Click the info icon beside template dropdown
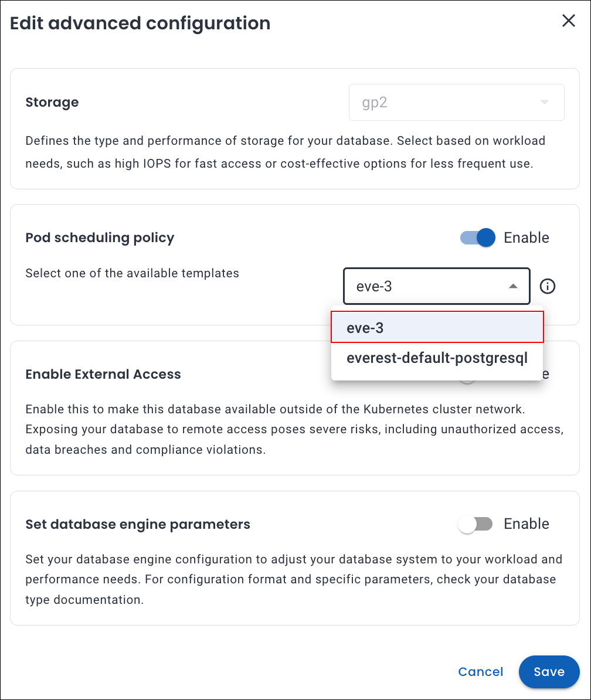The image size is (591, 700). click(547, 286)
